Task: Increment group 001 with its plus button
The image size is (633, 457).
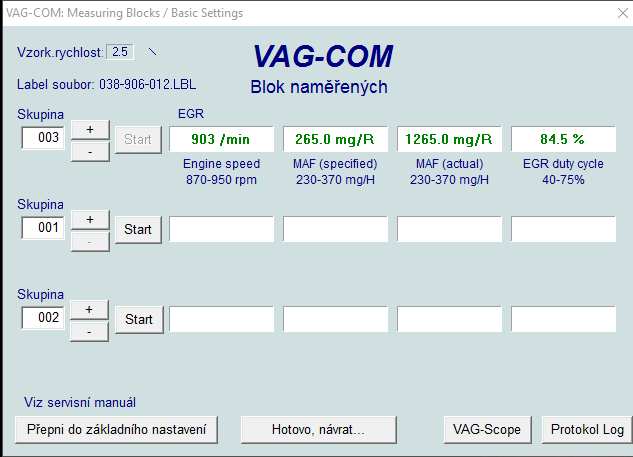Action: (90, 220)
